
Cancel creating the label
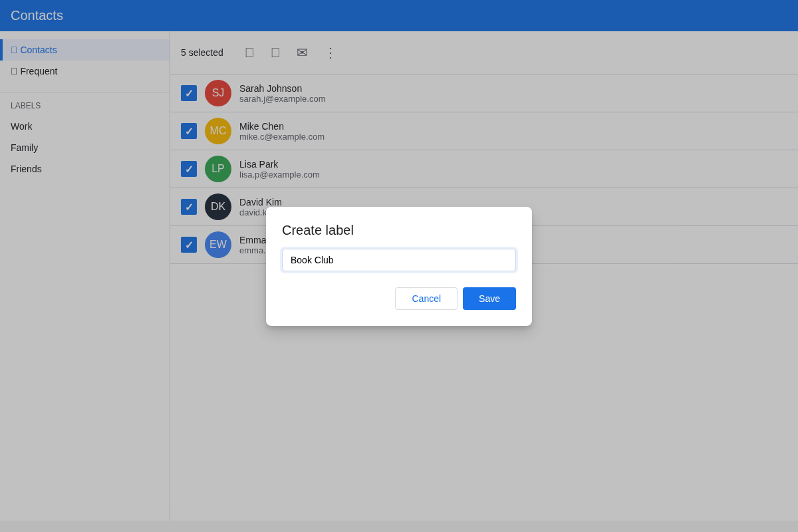[x=426, y=299]
